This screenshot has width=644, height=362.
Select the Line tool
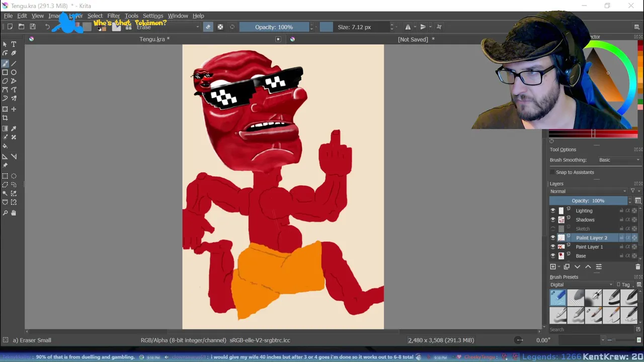(14, 63)
